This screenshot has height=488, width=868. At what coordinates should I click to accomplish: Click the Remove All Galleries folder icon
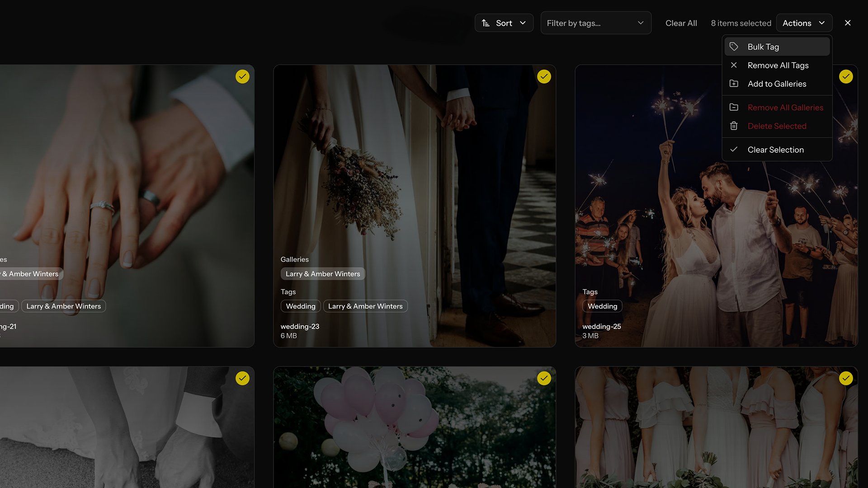click(x=734, y=107)
